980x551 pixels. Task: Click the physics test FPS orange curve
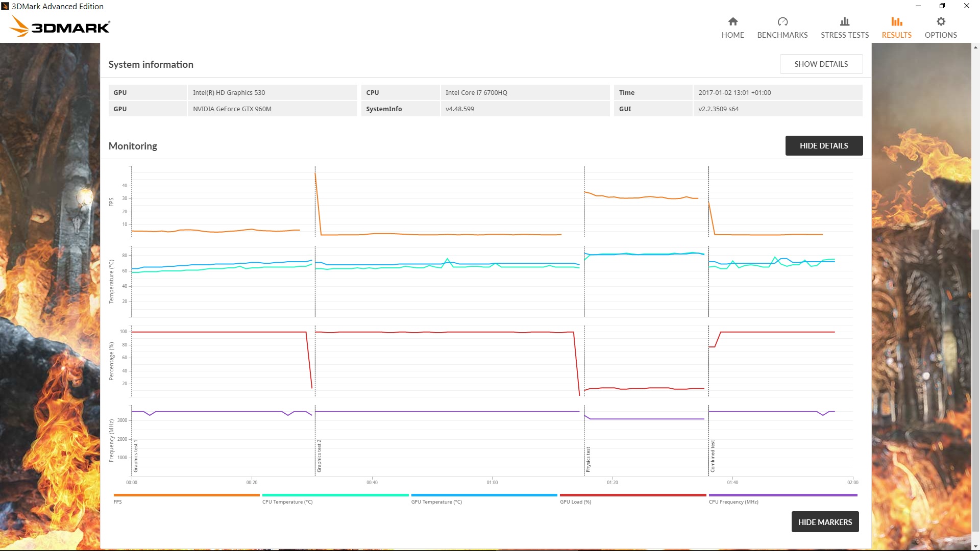(x=641, y=197)
